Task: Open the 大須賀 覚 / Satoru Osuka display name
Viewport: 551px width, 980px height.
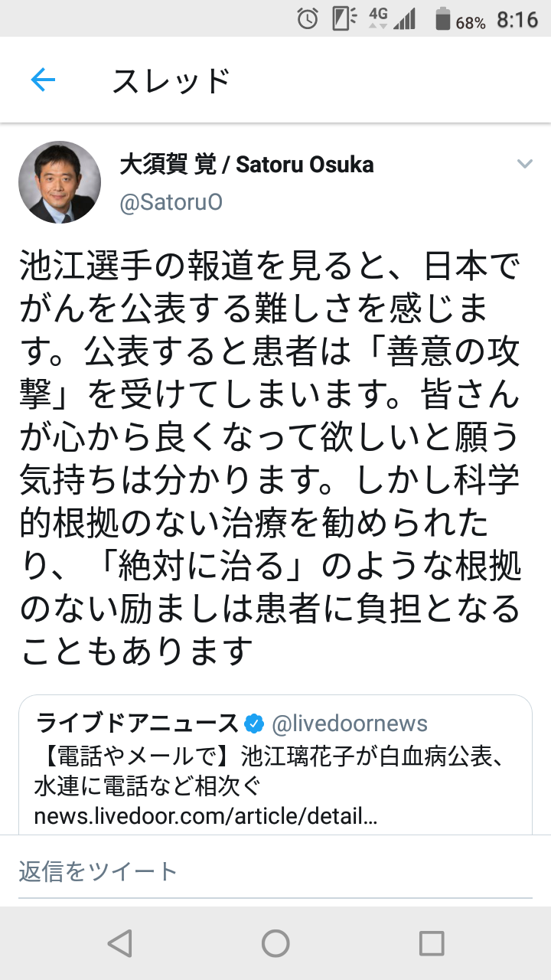Action: (246, 165)
